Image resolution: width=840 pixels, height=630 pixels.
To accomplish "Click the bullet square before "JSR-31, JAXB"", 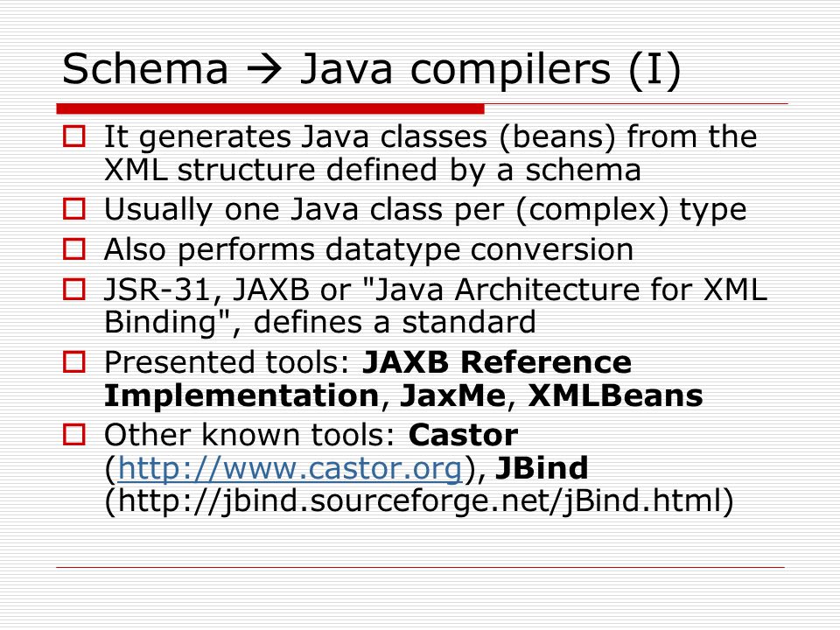I will coord(73,290).
